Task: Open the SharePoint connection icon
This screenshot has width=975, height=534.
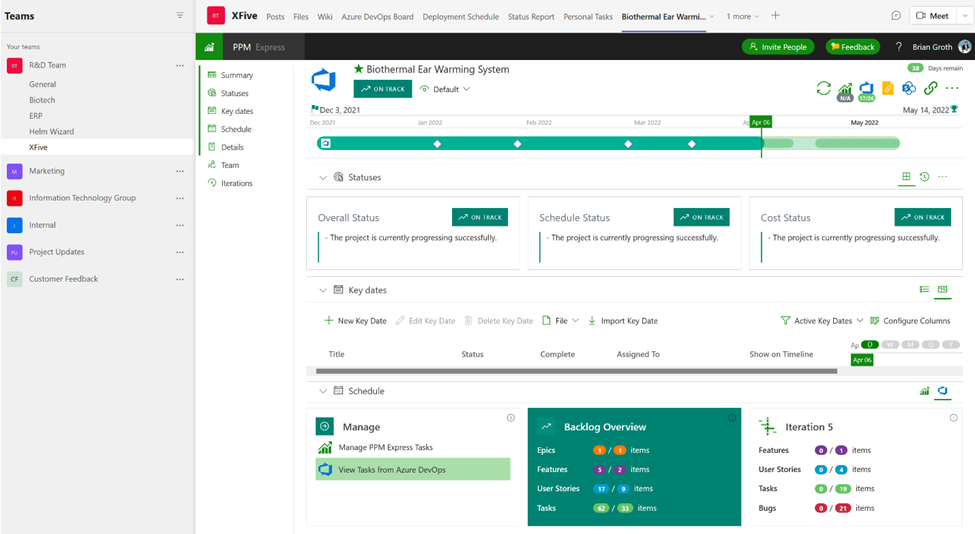Action: [x=909, y=88]
